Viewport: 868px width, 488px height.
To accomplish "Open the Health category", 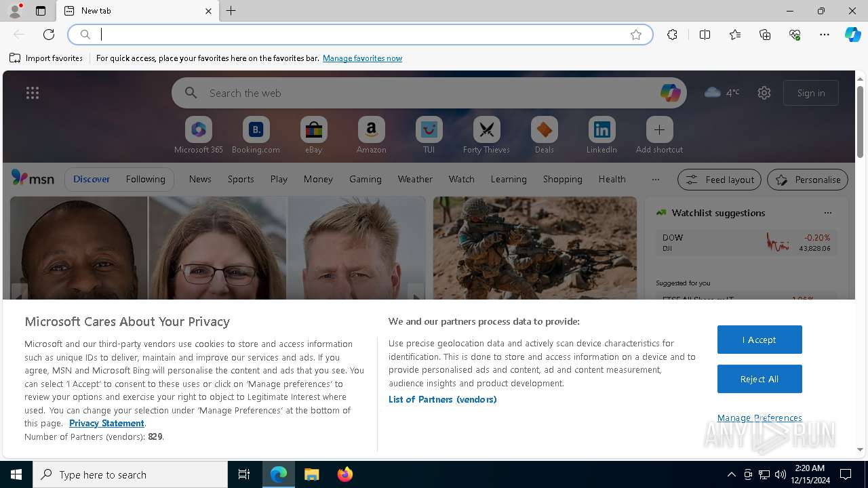I will coord(612,179).
